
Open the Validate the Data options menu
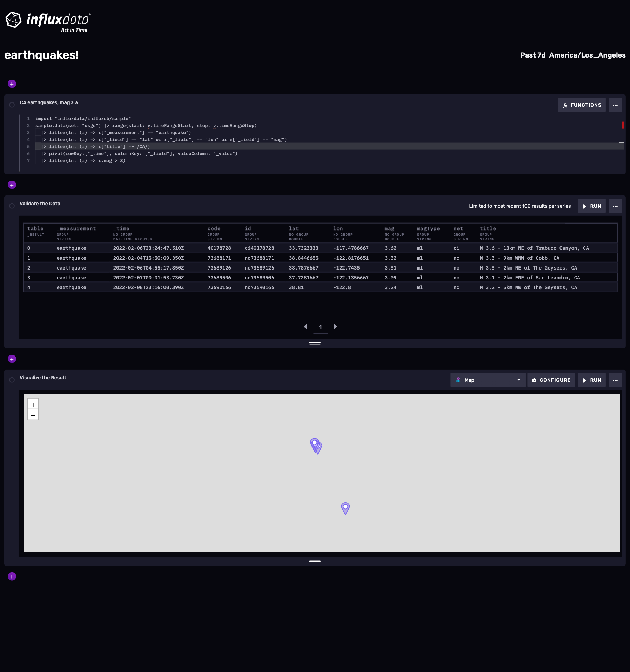(615, 206)
